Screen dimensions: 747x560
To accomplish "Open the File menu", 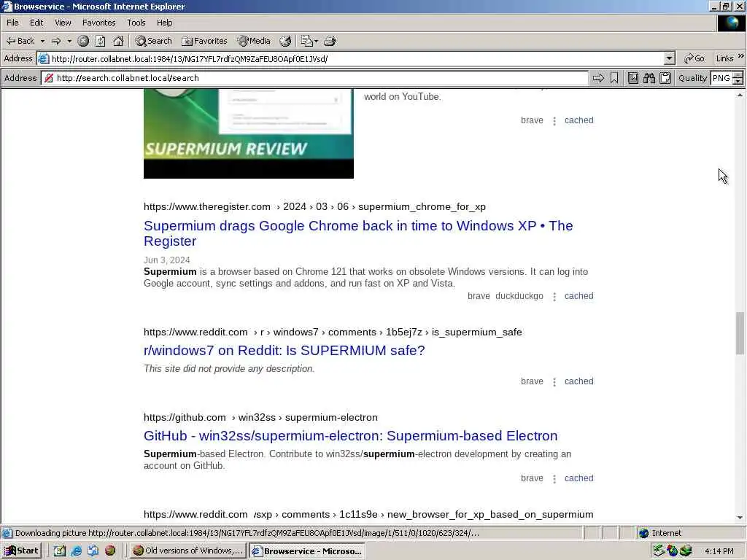I will [13, 23].
